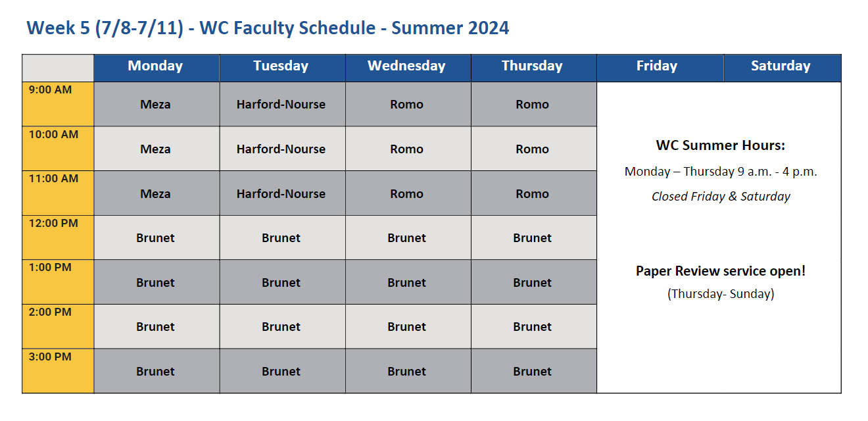The height and width of the screenshot is (421, 868).
Task: Click the Wednesday column header
Action: click(407, 66)
